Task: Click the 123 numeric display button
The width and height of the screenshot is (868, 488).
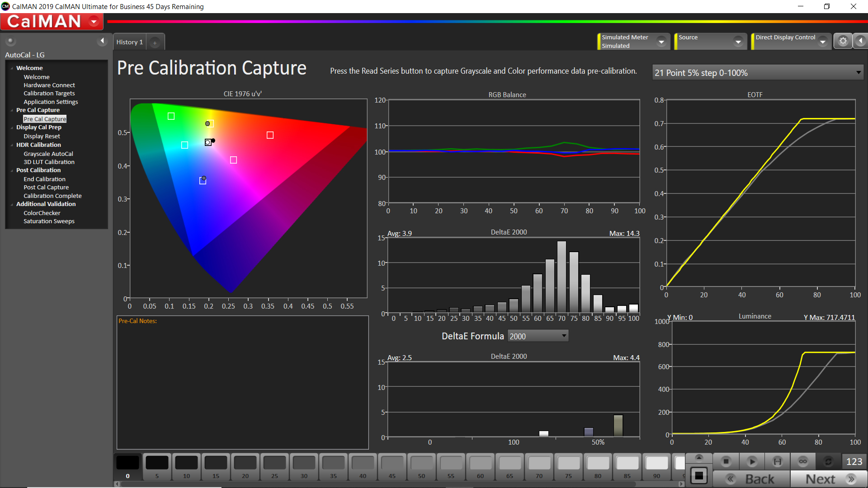Action: 854,461
